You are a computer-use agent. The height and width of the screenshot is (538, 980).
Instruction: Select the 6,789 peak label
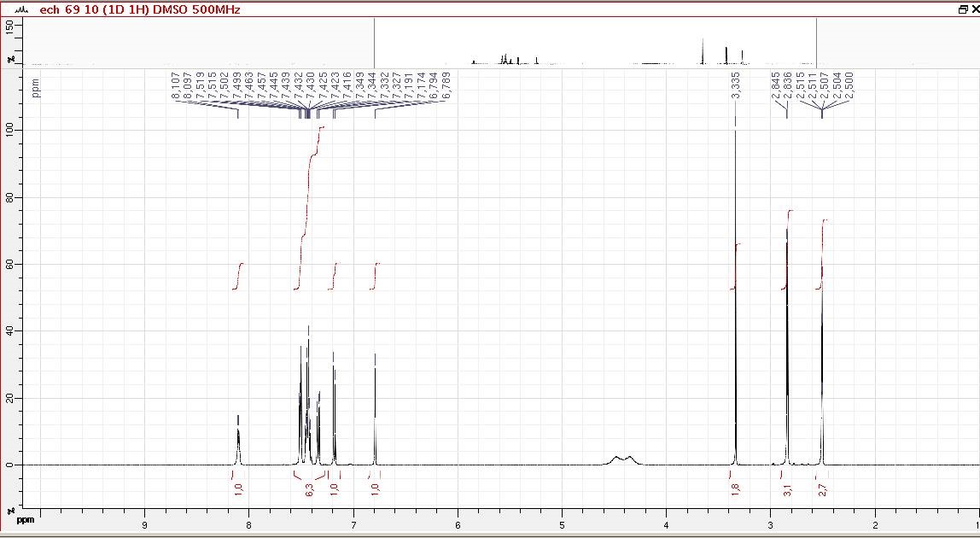coord(446,85)
